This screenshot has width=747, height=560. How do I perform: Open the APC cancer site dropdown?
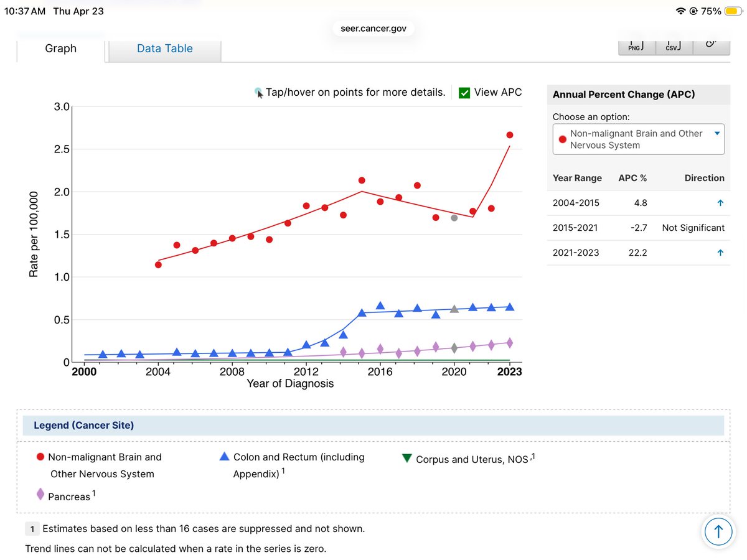pos(639,139)
